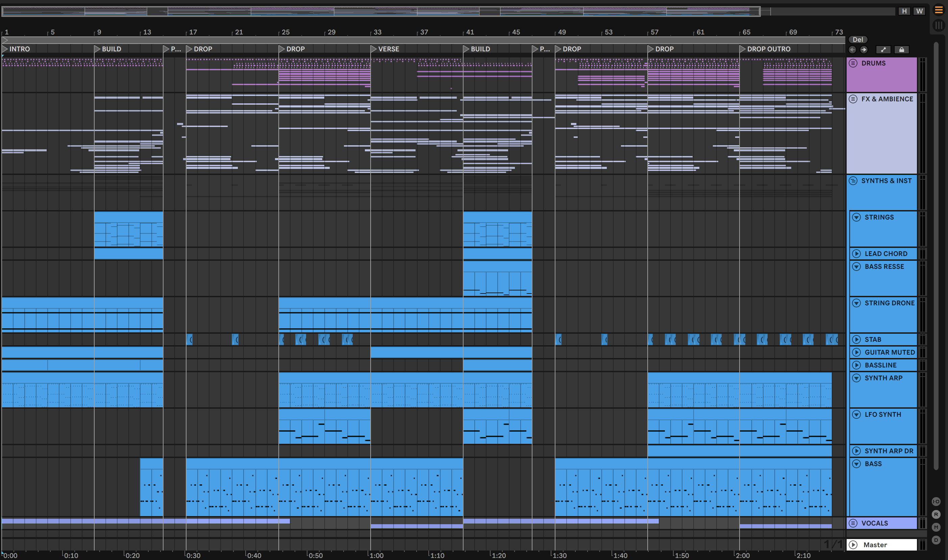The image size is (948, 560).
Task: Toggle the In/Out section with I-O button
Action: coord(936,502)
